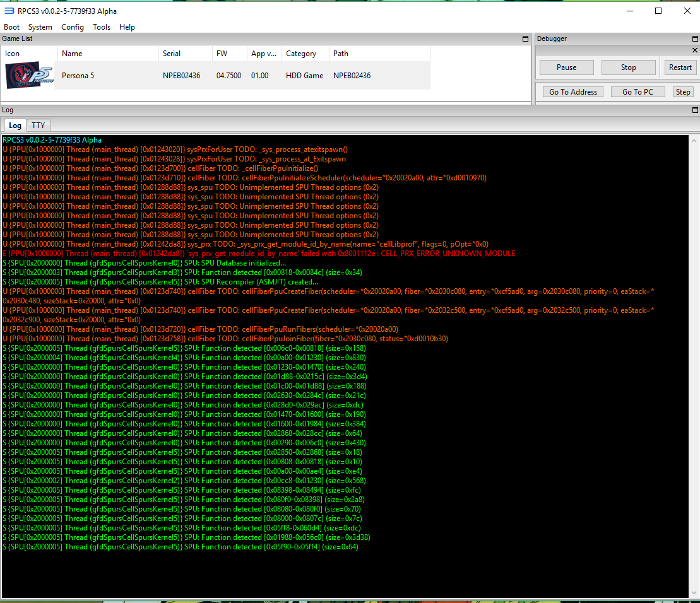This screenshot has width=700, height=603.
Task: Click the RPCS3 title bar logo
Action: pyautogui.click(x=9, y=11)
